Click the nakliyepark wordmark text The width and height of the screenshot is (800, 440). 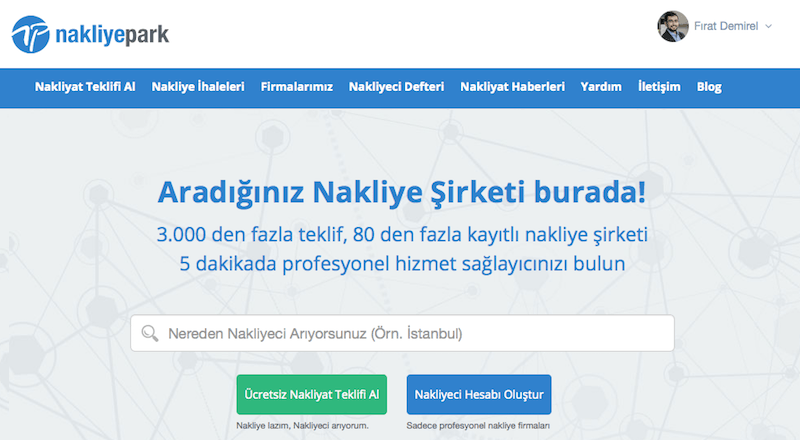click(x=112, y=35)
